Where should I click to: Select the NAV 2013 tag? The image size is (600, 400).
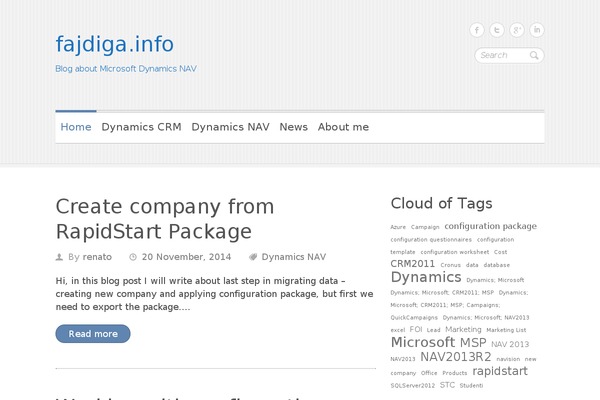pyautogui.click(x=510, y=344)
